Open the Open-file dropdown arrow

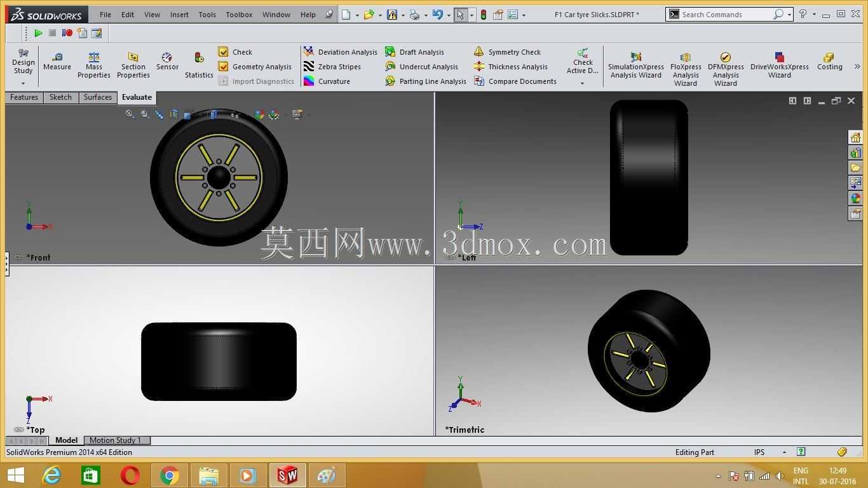(x=380, y=15)
